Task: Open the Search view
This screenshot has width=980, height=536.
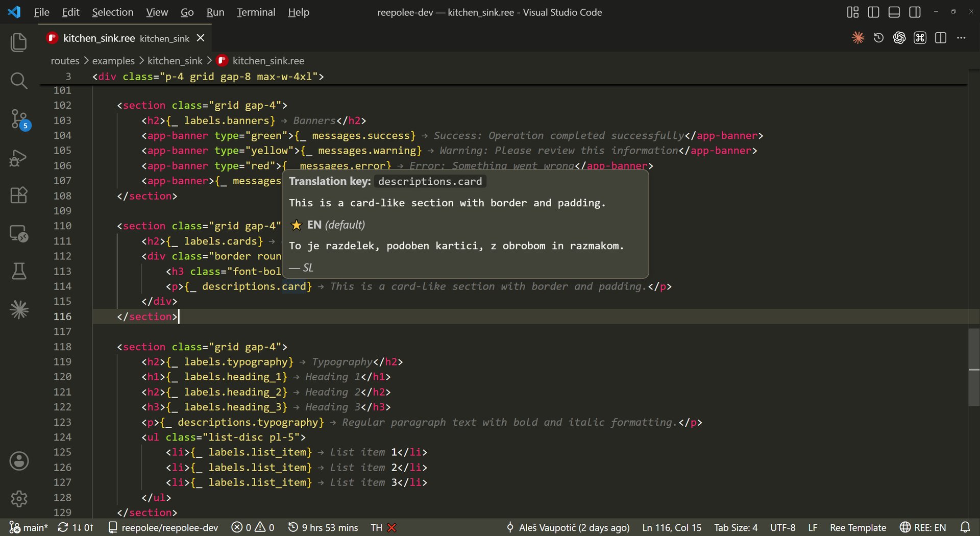Action: (19, 80)
